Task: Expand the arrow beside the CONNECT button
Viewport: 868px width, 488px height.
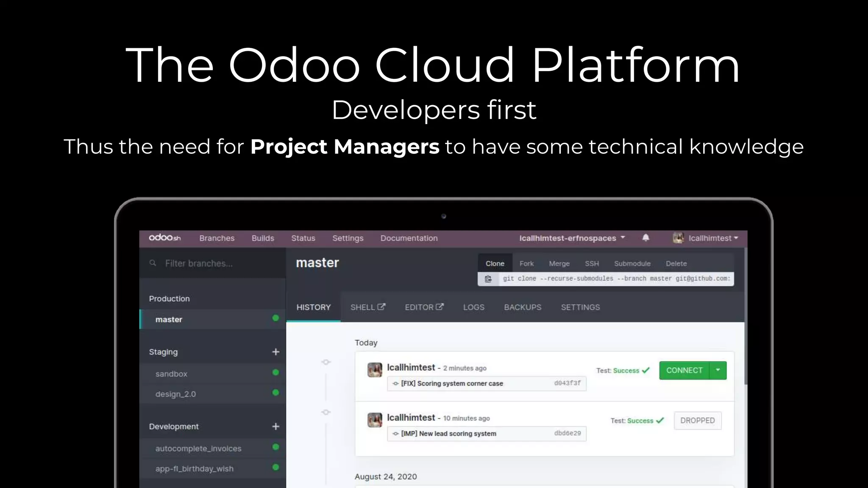Action: point(718,370)
